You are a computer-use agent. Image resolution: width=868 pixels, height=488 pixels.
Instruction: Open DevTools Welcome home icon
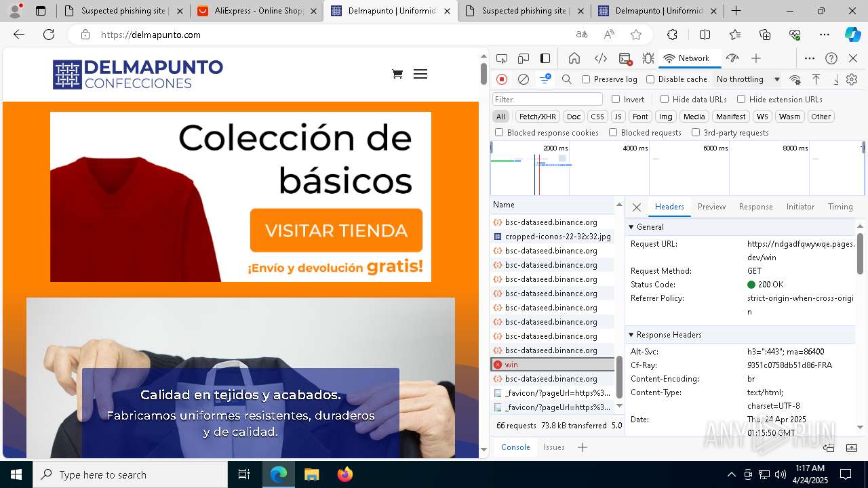(574, 58)
